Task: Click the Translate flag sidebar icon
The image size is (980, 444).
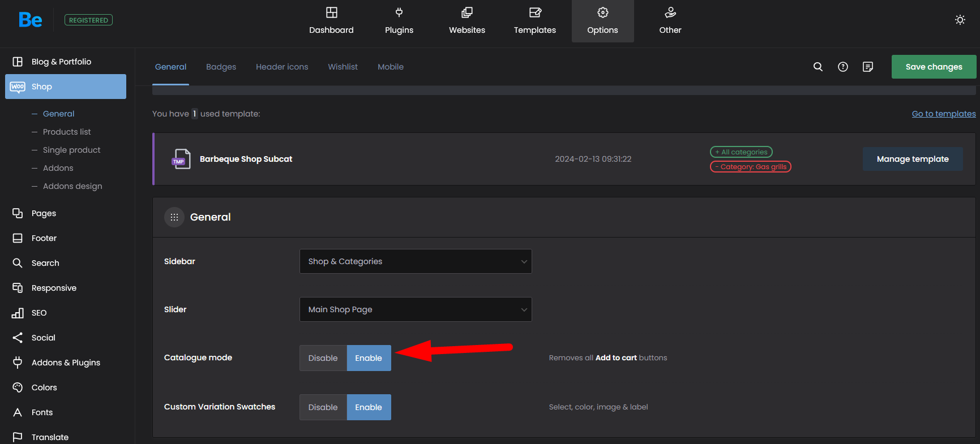Action: [18, 437]
